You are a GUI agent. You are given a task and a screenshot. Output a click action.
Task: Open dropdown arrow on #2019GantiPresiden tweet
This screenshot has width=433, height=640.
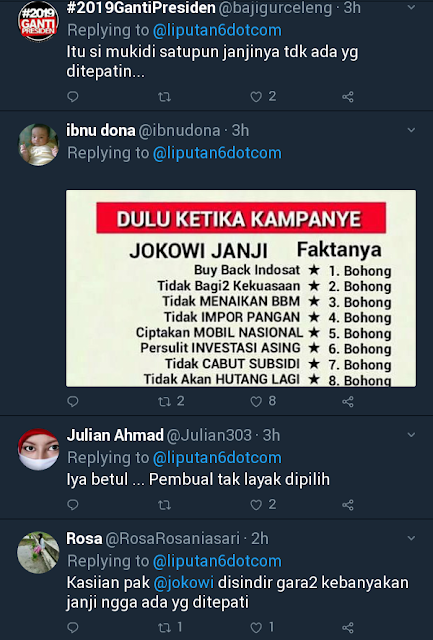click(411, 7)
